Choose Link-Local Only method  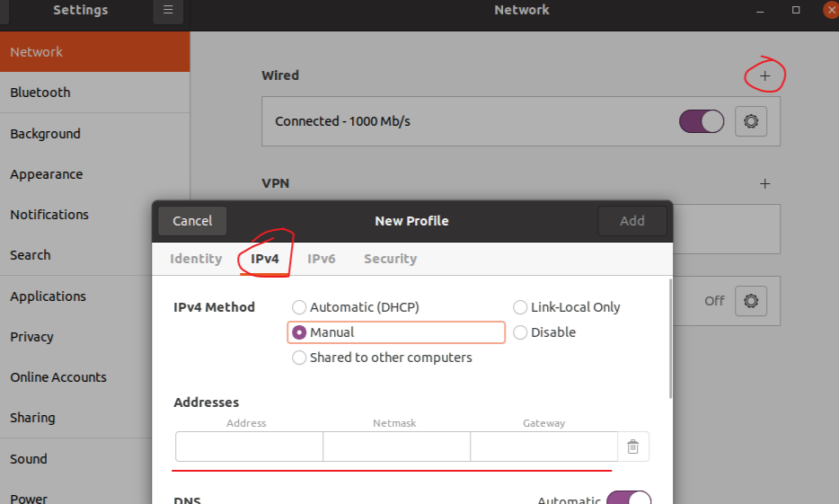567,307
